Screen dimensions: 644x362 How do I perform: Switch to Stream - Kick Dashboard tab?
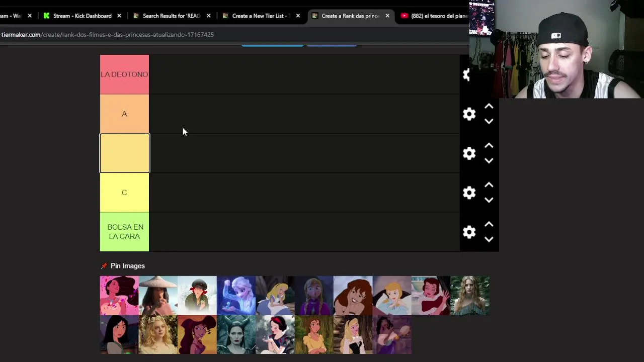pos(82,16)
